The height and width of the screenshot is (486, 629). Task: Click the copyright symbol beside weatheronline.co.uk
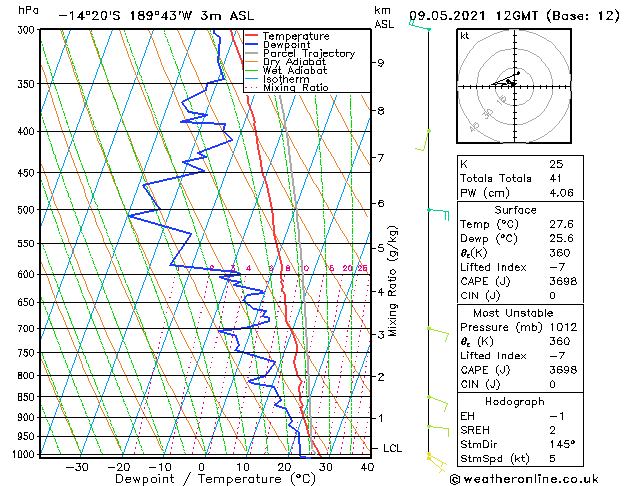[457, 477]
